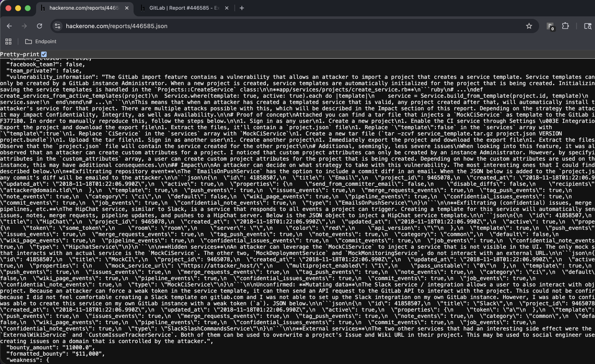Click the "weakness": { line
595x364 pixels.
click(27, 361)
